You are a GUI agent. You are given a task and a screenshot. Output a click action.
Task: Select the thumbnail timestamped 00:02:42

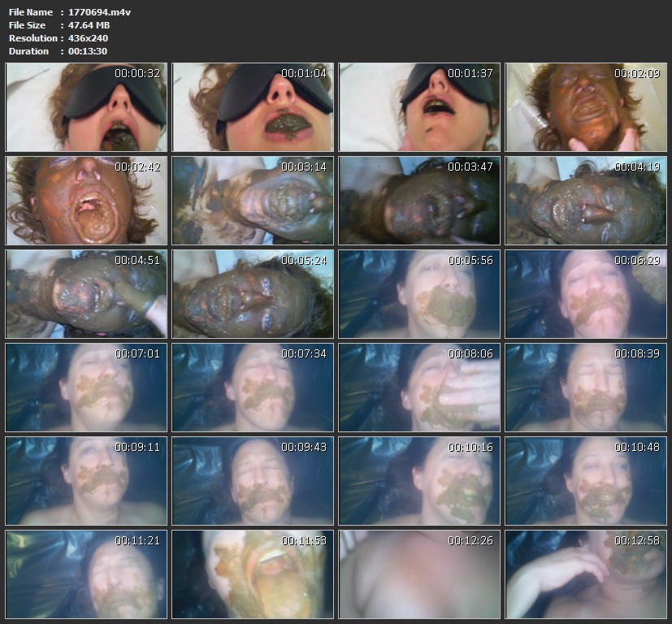pyautogui.click(x=86, y=201)
